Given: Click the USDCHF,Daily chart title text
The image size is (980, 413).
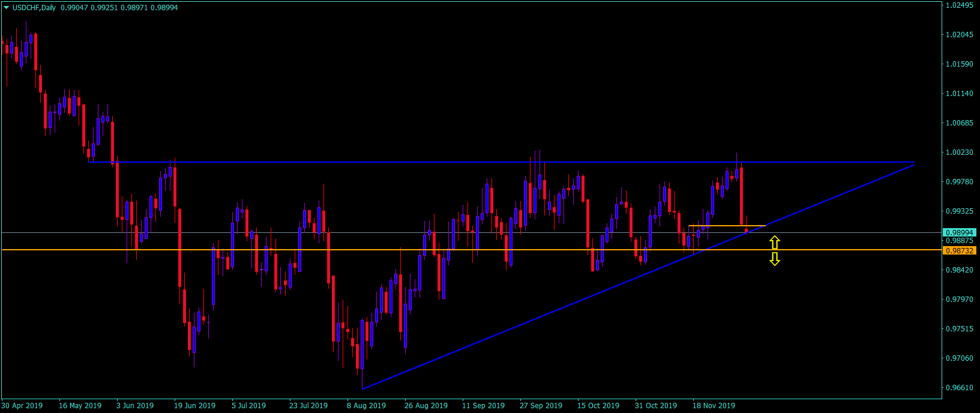Looking at the screenshot, I should pyautogui.click(x=34, y=8).
